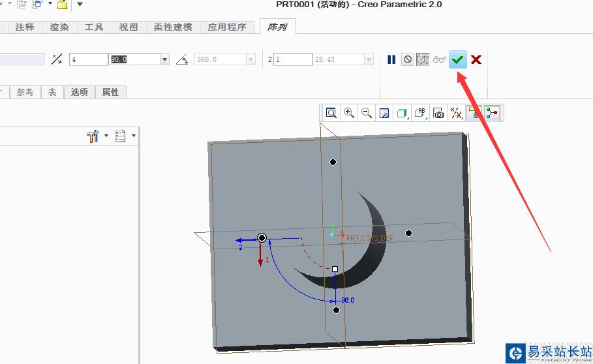
Task: Click the Refit zoom icon in view toolbar
Action: [x=331, y=113]
